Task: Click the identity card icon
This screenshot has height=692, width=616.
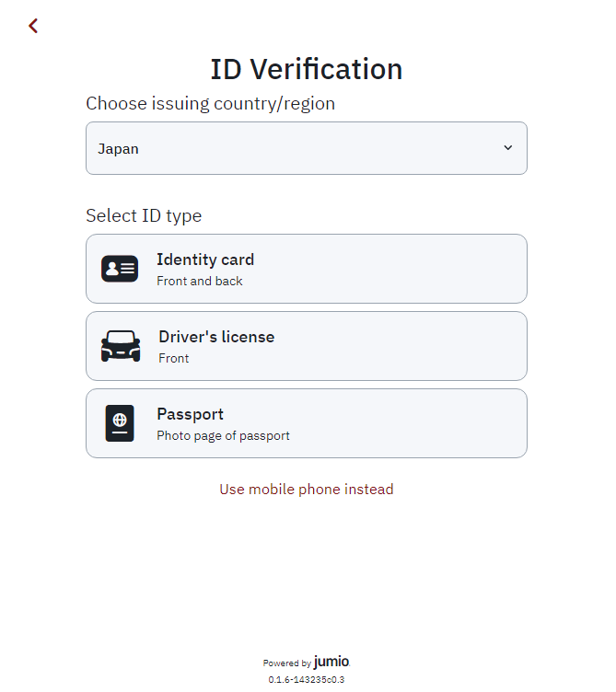Action: (120, 269)
